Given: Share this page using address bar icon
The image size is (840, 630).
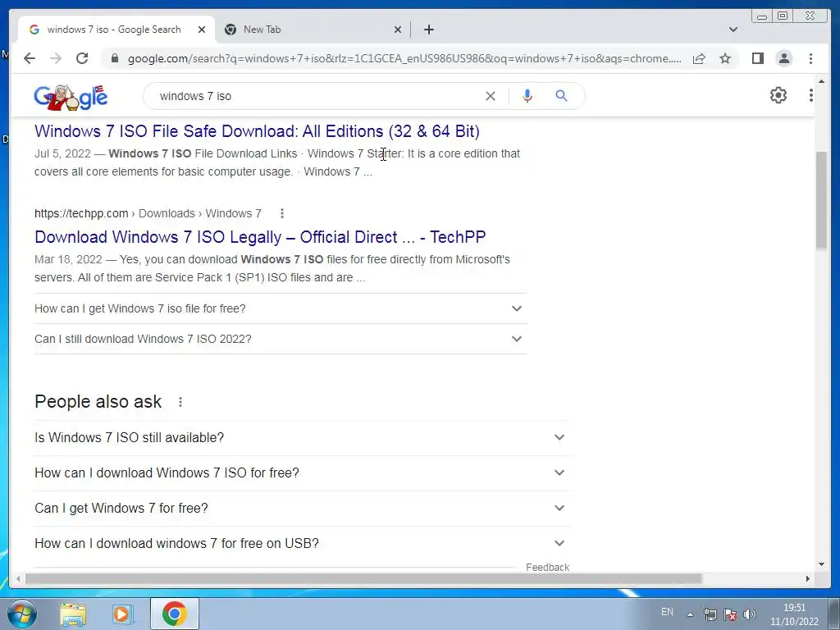Looking at the screenshot, I should coord(699,58).
